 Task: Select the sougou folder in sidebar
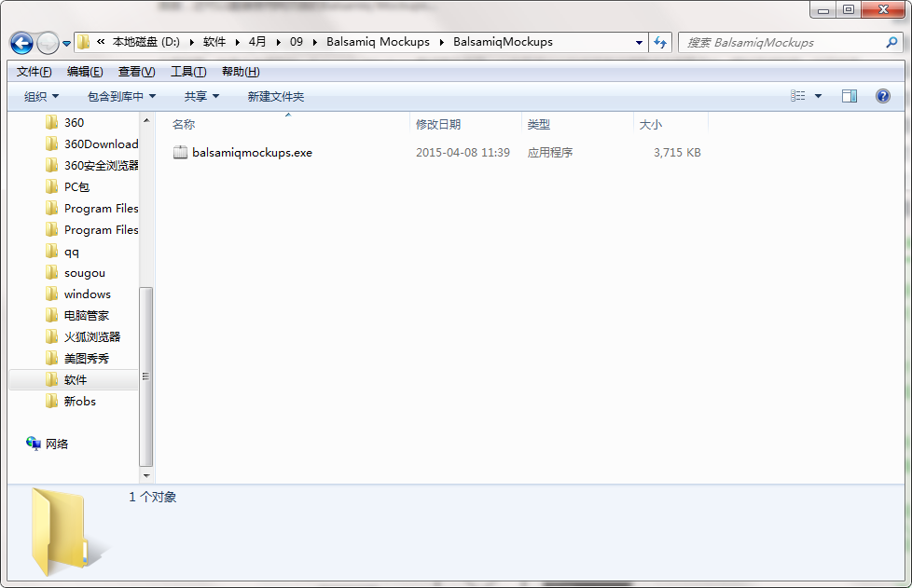tap(84, 273)
